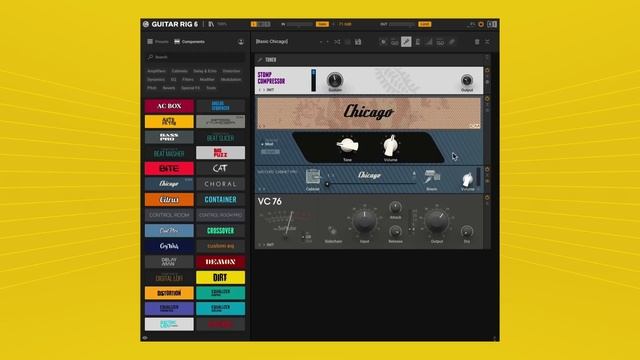640x360 pixels.
Task: Filter components by Amplifiers category
Action: click(156, 71)
